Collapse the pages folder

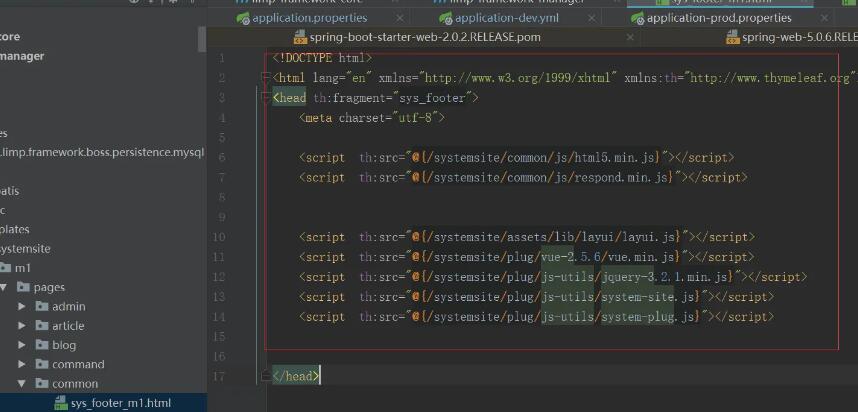pos(5,288)
